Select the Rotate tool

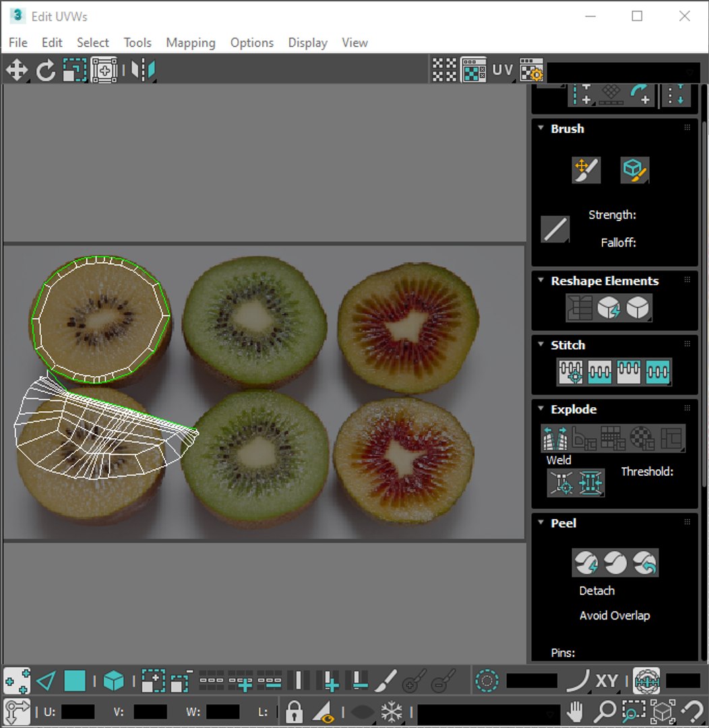click(x=46, y=71)
